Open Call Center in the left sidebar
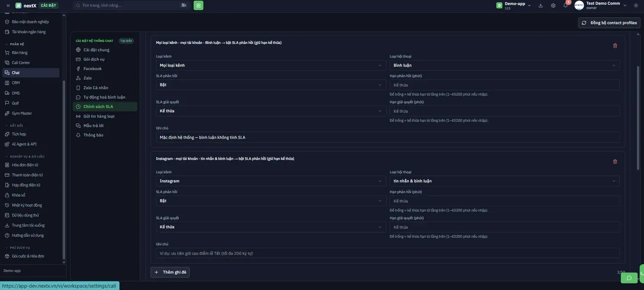Image resolution: width=644 pixels, height=290 pixels. pos(31,63)
